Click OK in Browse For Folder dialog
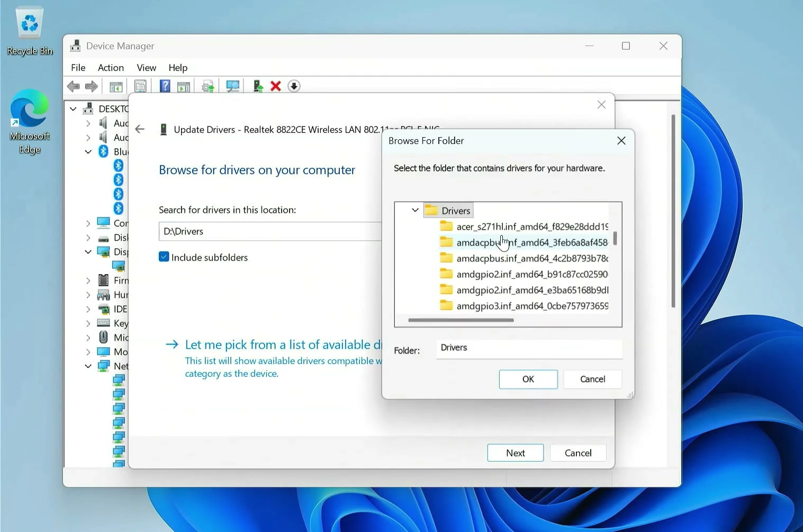This screenshot has height=532, width=803. (528, 379)
